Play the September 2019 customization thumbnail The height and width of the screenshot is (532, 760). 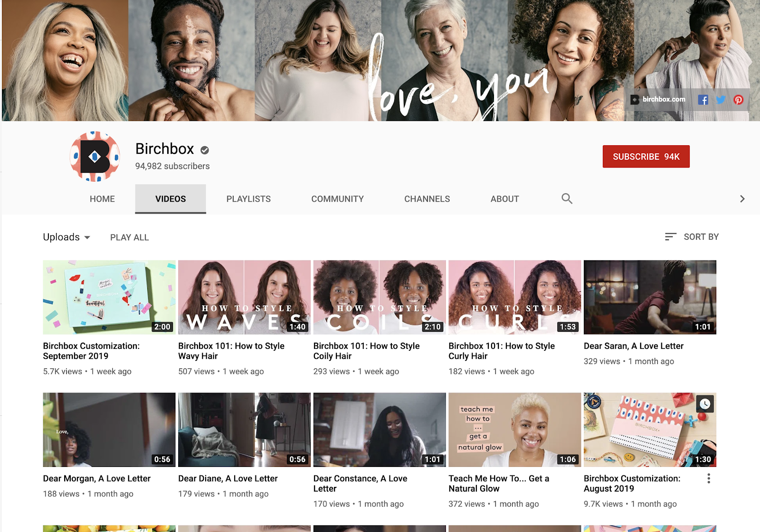click(109, 297)
